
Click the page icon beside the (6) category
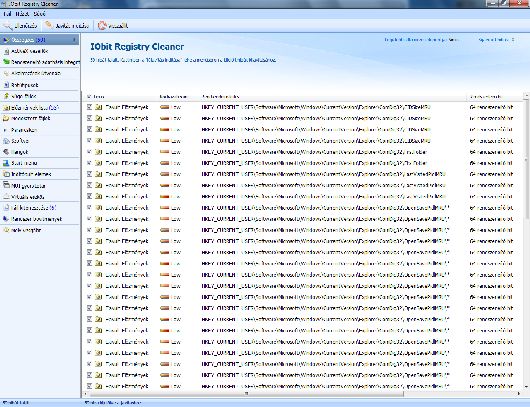[6, 208]
